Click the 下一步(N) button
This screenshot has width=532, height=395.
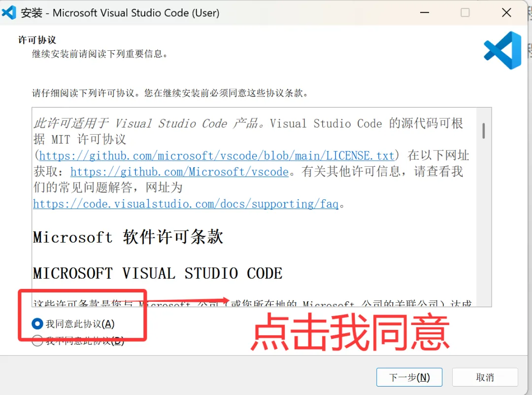coord(409,377)
